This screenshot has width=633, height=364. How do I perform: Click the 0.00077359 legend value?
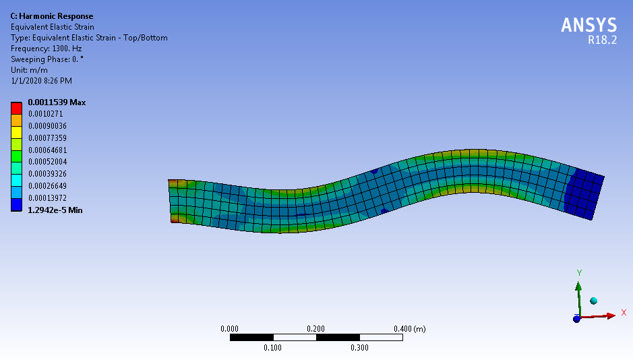(x=47, y=138)
